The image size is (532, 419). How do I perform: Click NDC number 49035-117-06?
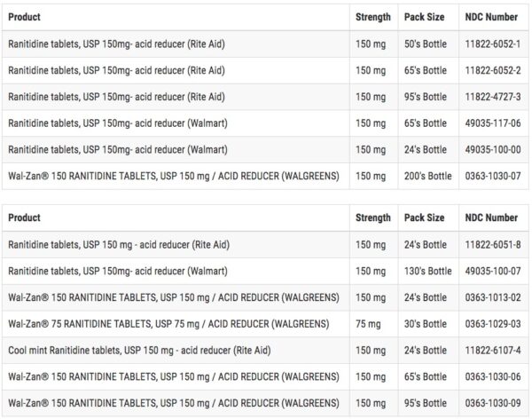tap(493, 123)
